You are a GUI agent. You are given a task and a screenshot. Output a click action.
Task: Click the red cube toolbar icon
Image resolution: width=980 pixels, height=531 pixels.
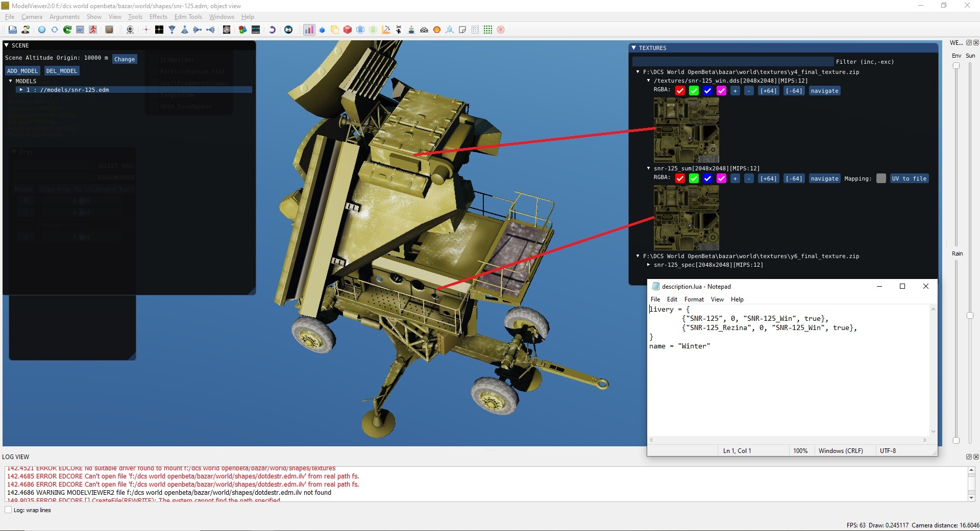click(348, 30)
